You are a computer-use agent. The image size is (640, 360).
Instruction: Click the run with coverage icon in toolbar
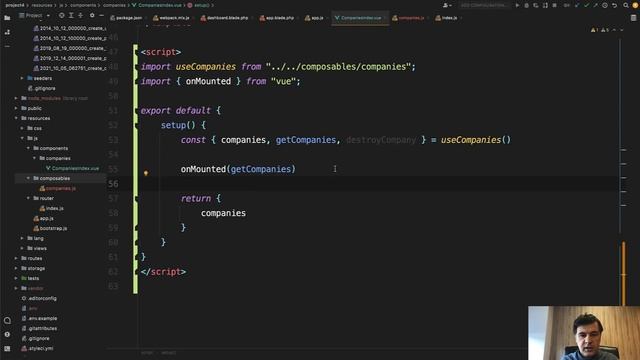pyautogui.click(x=536, y=5)
